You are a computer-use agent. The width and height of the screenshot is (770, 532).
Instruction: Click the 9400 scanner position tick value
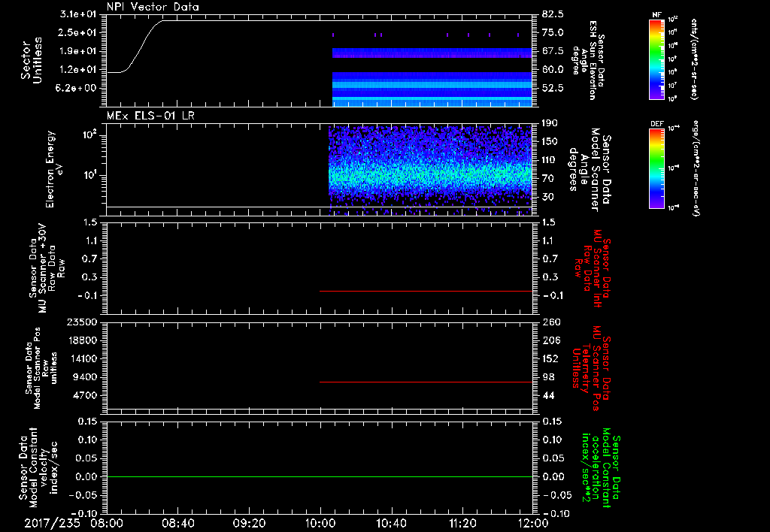coord(85,377)
